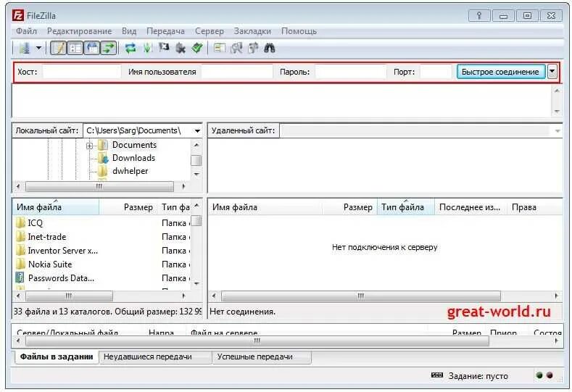Click the local tree vertical scrollbar thumb
The image size is (572, 392).
(x=196, y=160)
